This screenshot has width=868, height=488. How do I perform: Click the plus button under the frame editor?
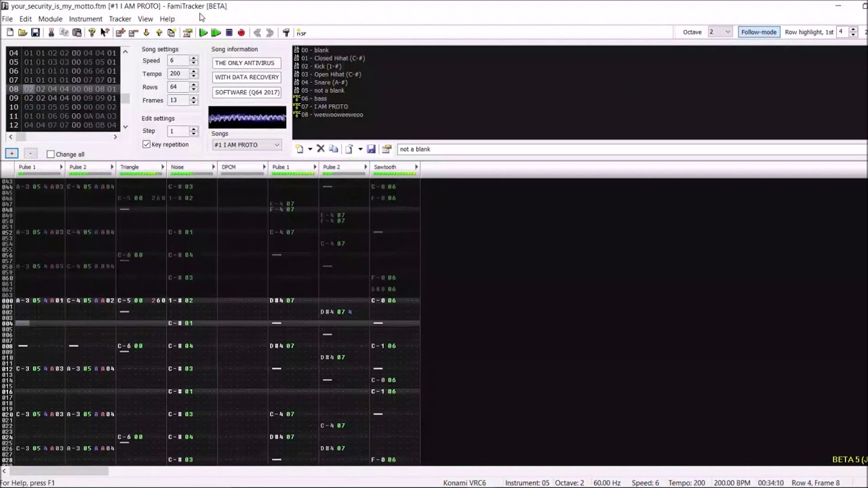point(12,154)
